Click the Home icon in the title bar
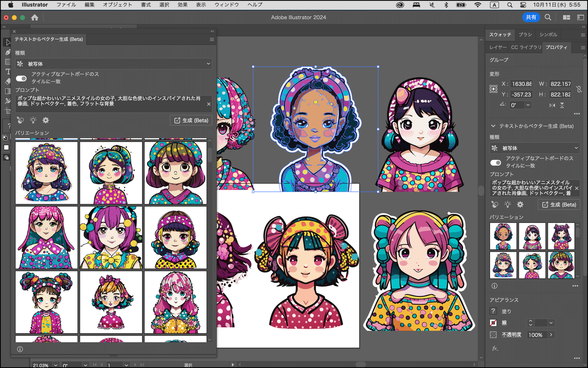Image resolution: width=588 pixels, height=368 pixels. click(x=35, y=17)
